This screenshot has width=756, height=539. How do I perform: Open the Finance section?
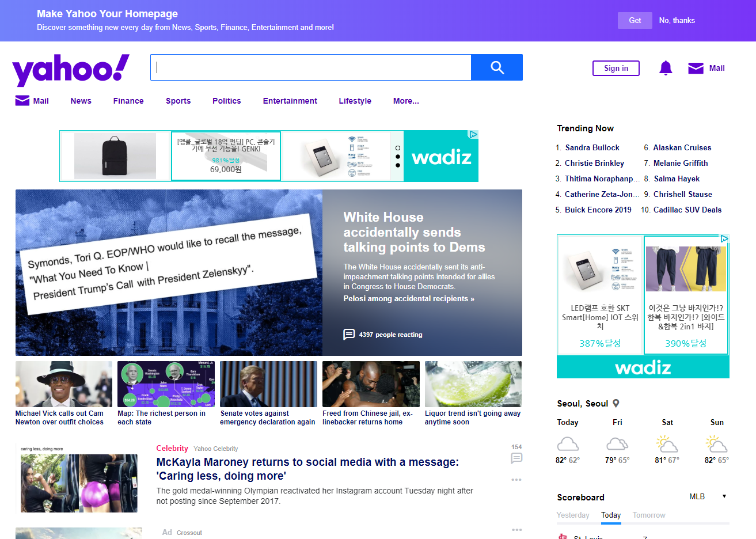(x=128, y=101)
